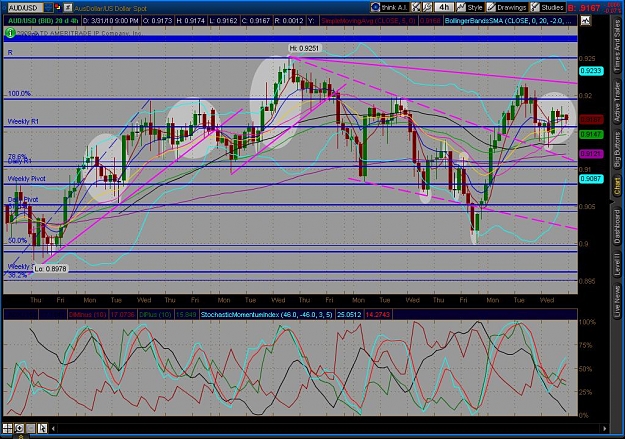Screen dimensions: 625x439
Task: Open the think A.I. button
Action: coord(389,7)
